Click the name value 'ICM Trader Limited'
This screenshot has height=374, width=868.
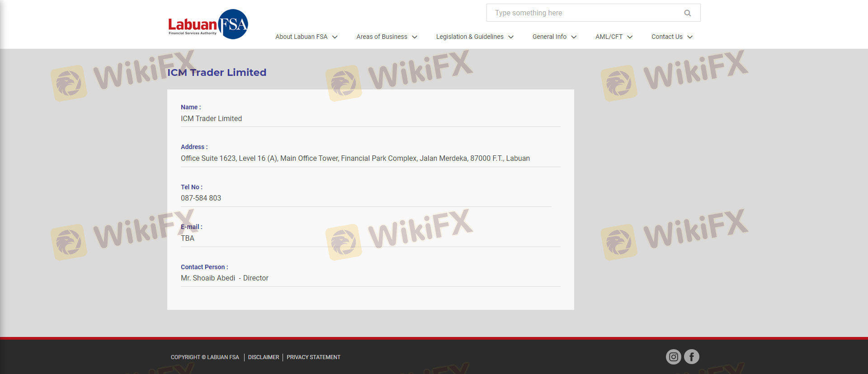click(211, 118)
